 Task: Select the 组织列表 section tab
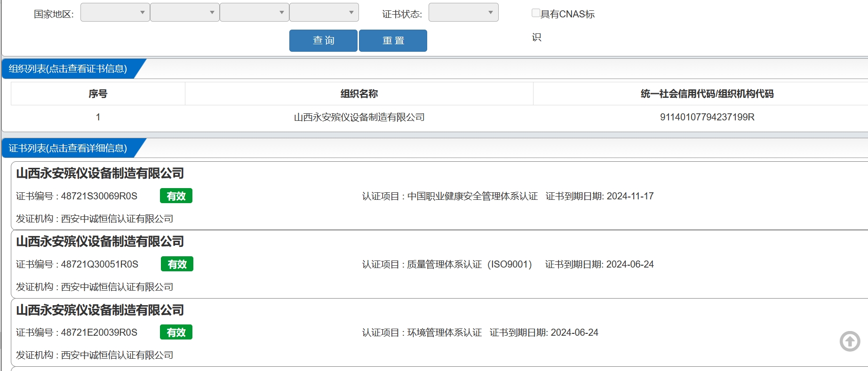pos(68,69)
